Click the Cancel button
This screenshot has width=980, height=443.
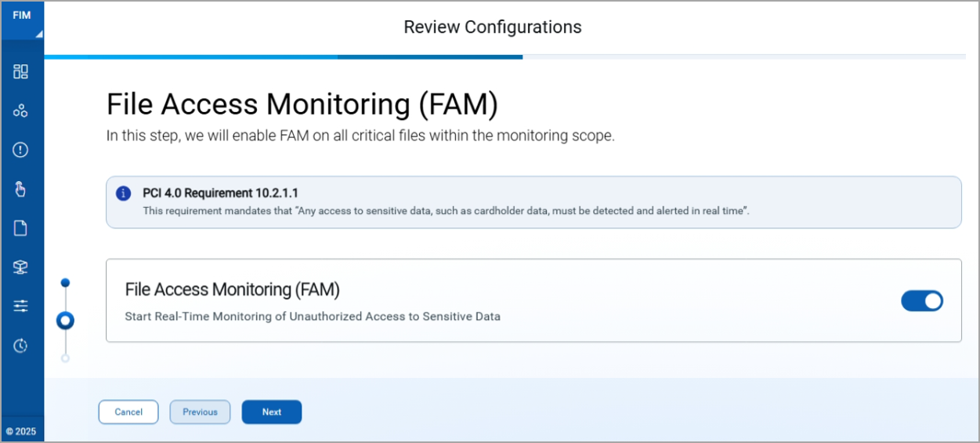(128, 412)
